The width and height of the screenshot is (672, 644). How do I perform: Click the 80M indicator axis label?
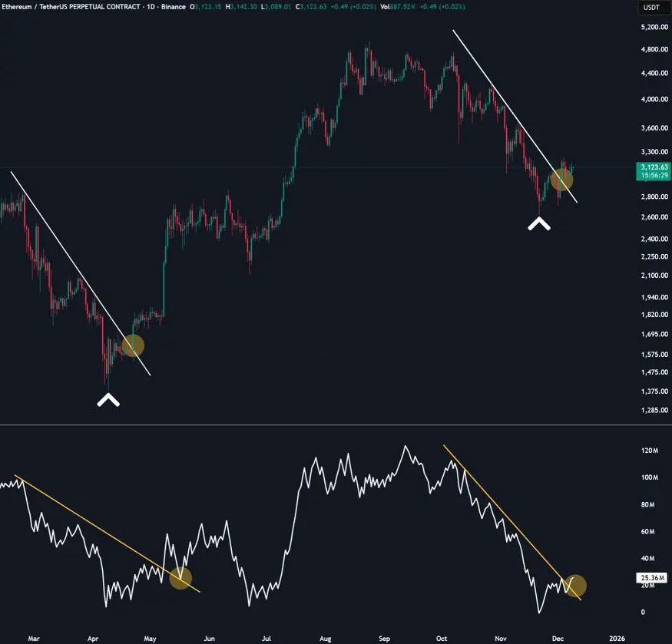(647, 505)
